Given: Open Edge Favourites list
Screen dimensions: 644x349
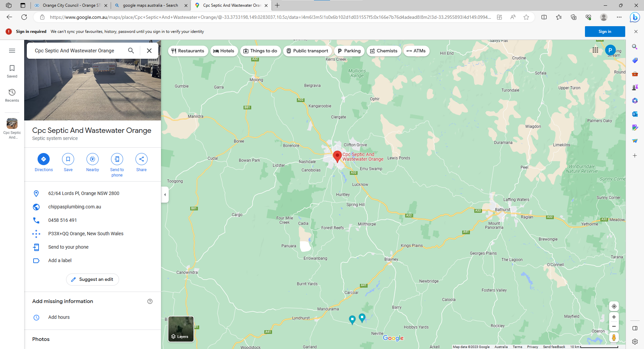Looking at the screenshot, I should pos(559,17).
